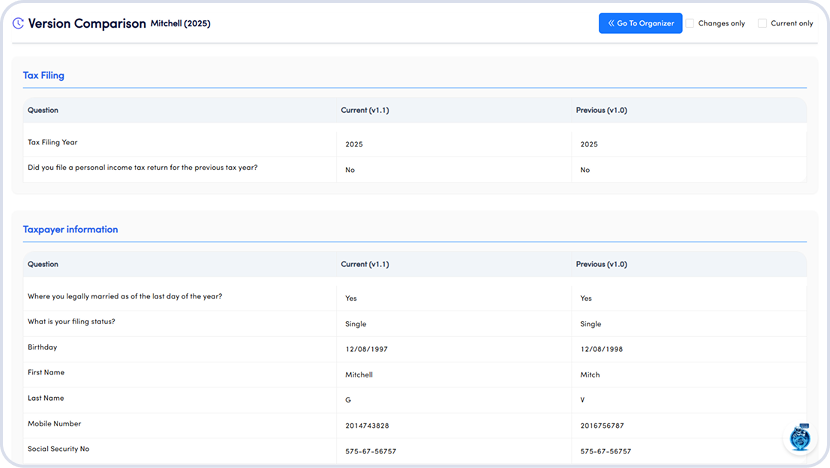
Task: Click the Version Comparison history clock icon
Action: point(18,23)
